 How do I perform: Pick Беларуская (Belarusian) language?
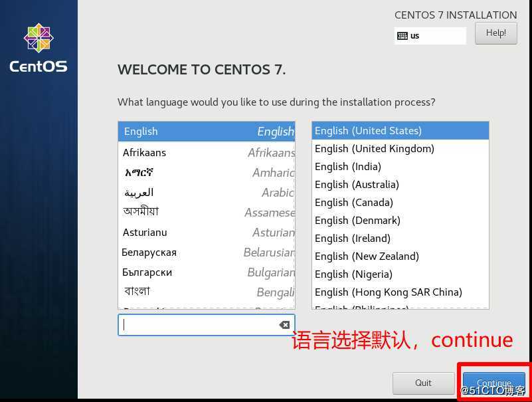point(207,252)
